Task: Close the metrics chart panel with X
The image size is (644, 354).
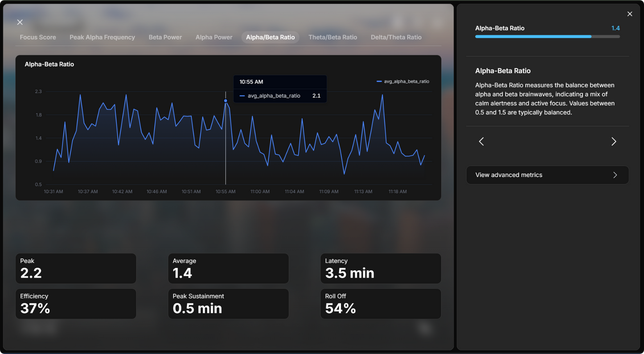Action: [x=20, y=22]
